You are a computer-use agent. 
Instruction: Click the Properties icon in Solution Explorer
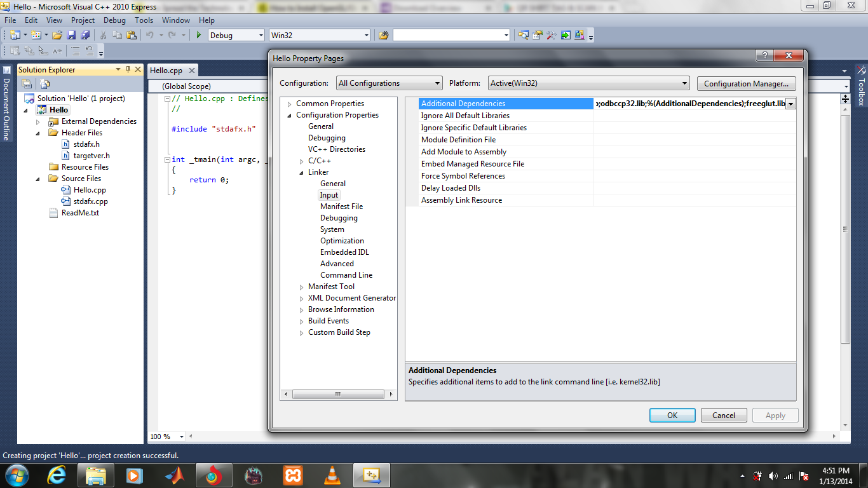pos(26,83)
